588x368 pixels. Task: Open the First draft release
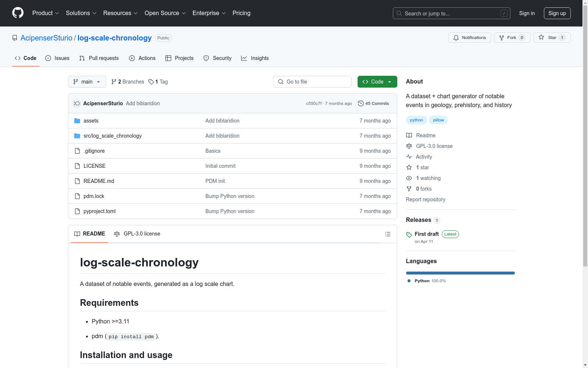coord(427,234)
